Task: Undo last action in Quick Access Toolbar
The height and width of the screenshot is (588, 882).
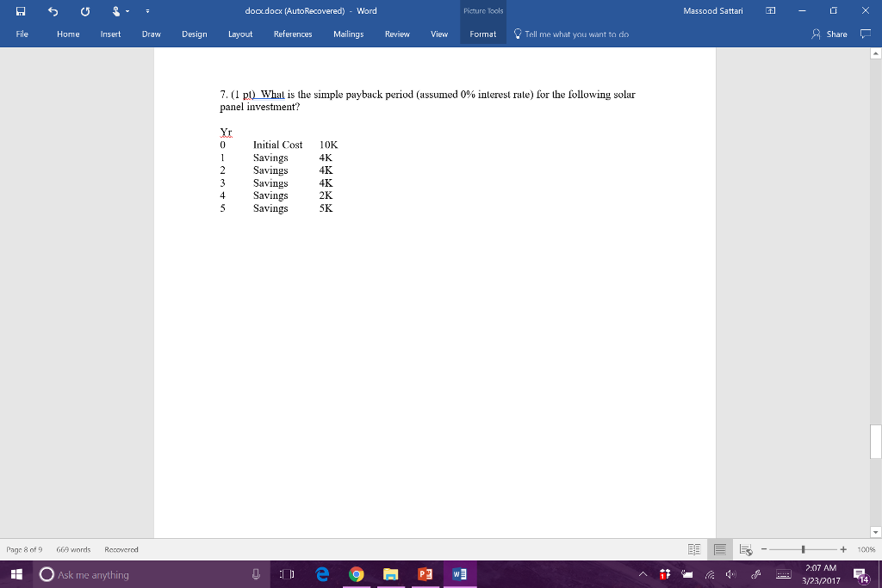Action: coord(53,10)
